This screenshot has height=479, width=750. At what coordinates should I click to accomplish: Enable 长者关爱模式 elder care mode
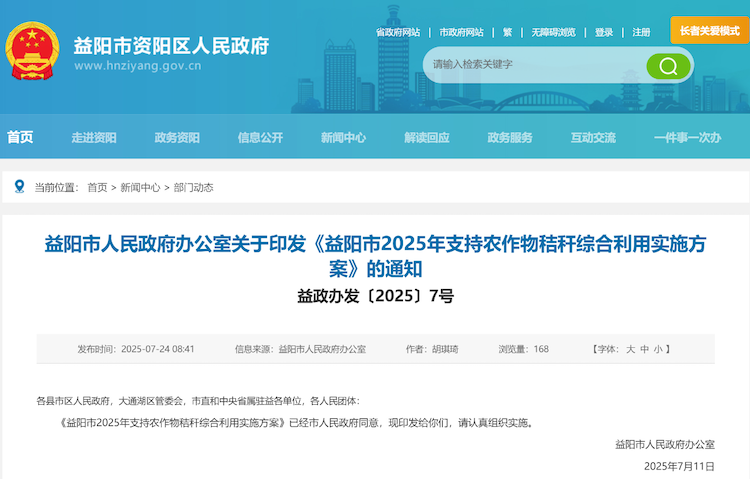[x=709, y=31]
